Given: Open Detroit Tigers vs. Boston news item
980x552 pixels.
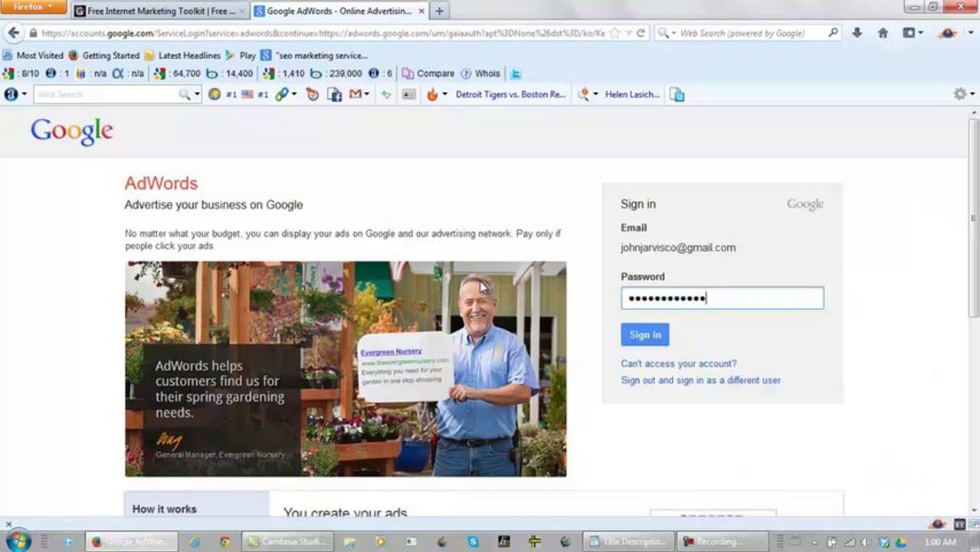Looking at the screenshot, I should coord(510,94).
